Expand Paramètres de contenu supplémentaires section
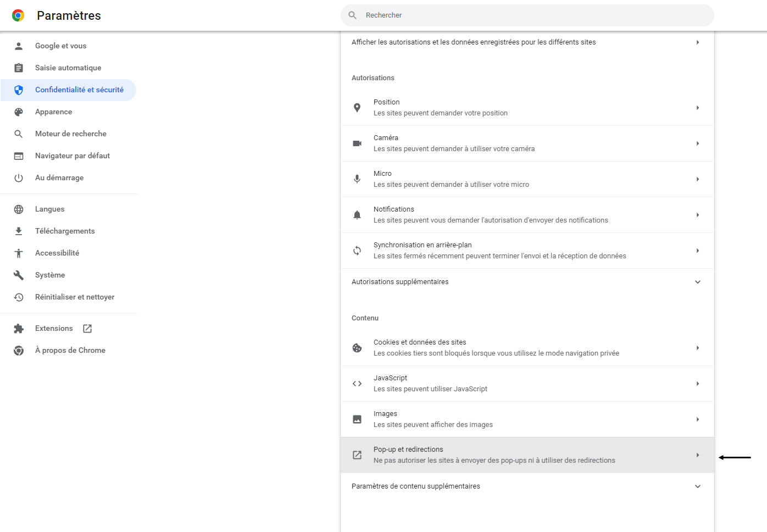The height and width of the screenshot is (532, 767). point(697,486)
